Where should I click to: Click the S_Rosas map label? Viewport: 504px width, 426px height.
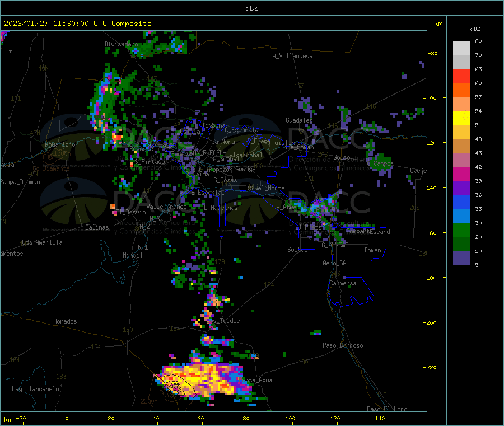pyautogui.click(x=225, y=180)
